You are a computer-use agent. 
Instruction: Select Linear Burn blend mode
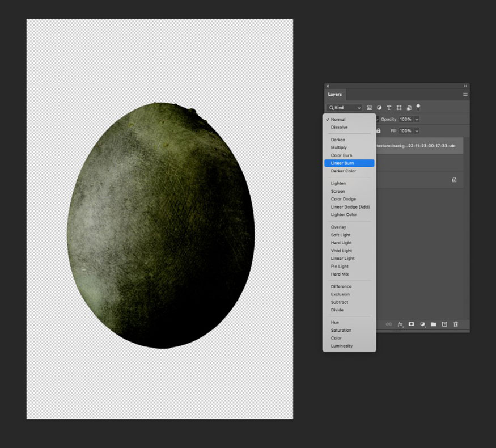[349, 163]
